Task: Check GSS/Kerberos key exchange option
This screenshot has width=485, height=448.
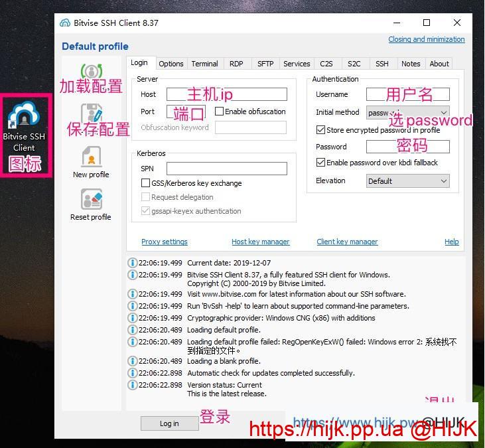Action: click(146, 183)
